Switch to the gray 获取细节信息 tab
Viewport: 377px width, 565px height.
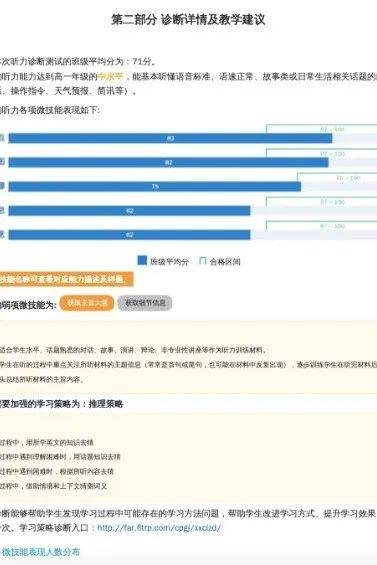pyautogui.click(x=145, y=303)
